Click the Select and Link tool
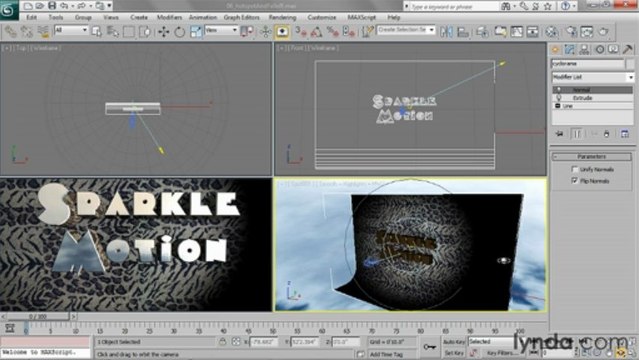The width and height of the screenshot is (639, 360). [x=11, y=31]
